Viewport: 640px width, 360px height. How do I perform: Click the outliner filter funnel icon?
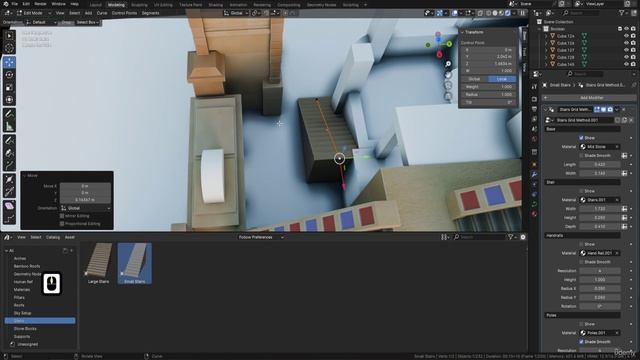point(622,13)
